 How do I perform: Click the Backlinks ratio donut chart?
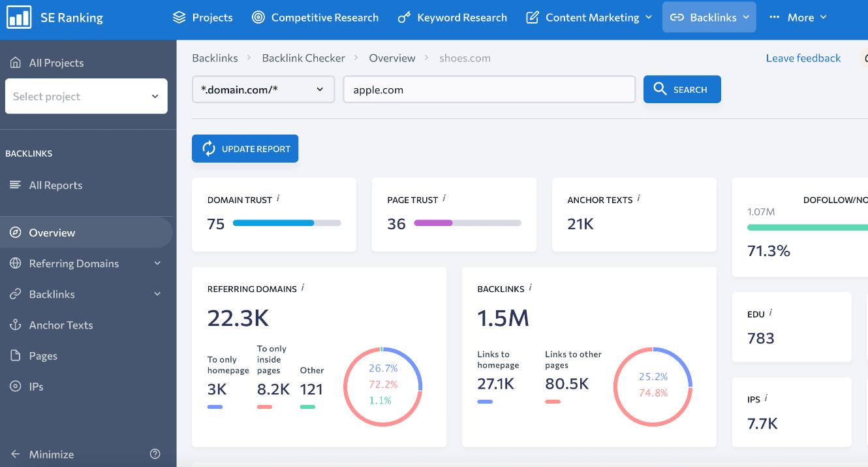[x=653, y=387]
